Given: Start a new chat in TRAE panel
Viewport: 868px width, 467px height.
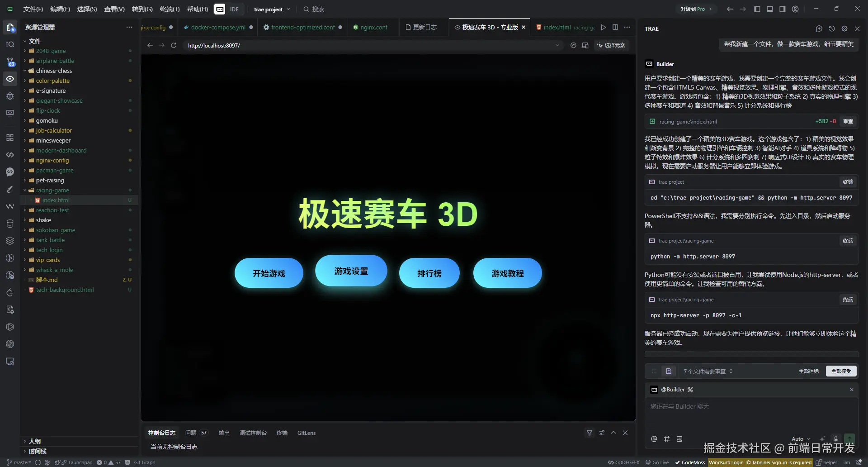Looking at the screenshot, I should pyautogui.click(x=819, y=29).
